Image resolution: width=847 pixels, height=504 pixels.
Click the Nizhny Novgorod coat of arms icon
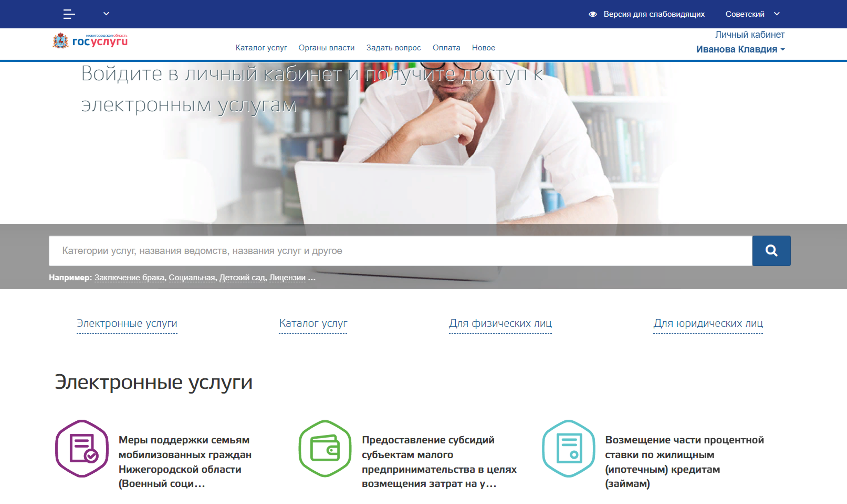60,40
